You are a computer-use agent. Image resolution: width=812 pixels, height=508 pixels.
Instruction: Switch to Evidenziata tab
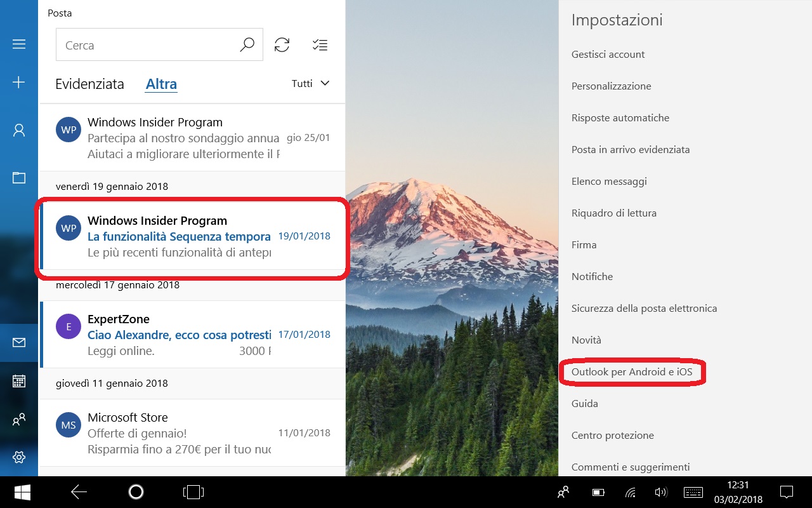[x=89, y=84]
